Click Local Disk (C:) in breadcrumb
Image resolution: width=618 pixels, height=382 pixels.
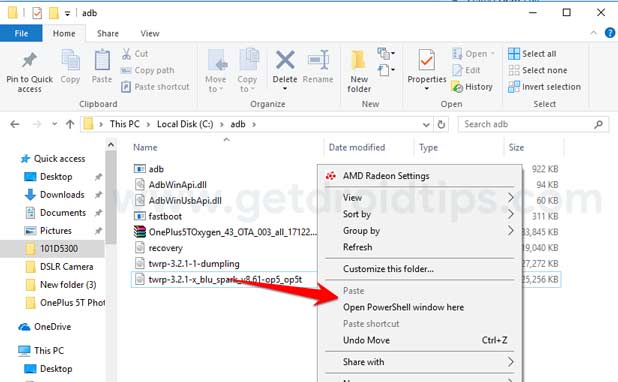(185, 124)
